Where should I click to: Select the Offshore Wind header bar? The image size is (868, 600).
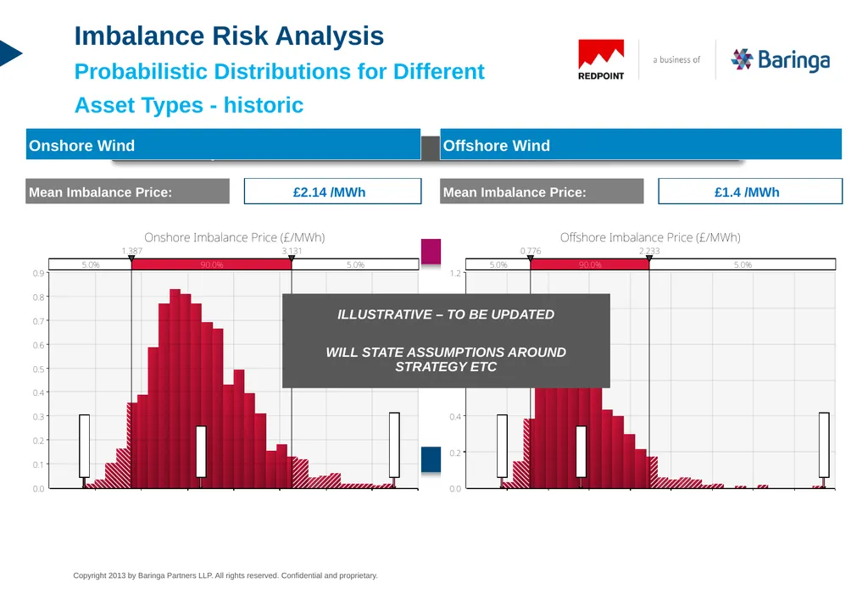641,144
